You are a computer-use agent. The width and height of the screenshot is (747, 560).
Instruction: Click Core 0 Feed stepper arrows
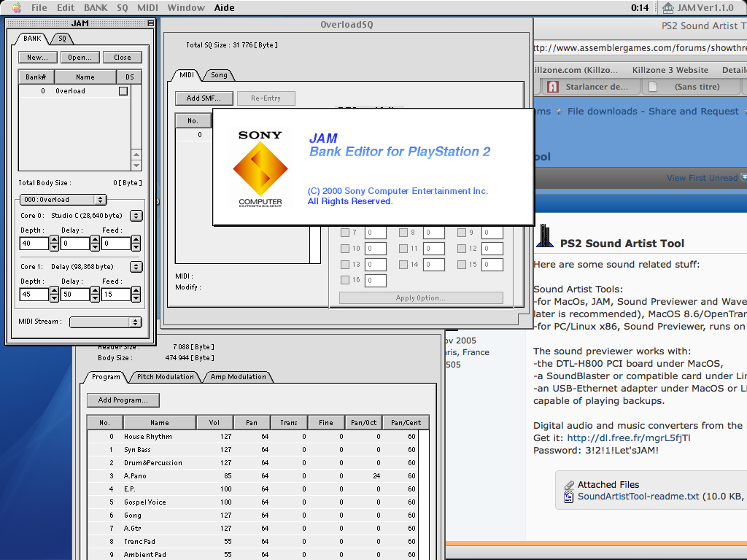(136, 244)
